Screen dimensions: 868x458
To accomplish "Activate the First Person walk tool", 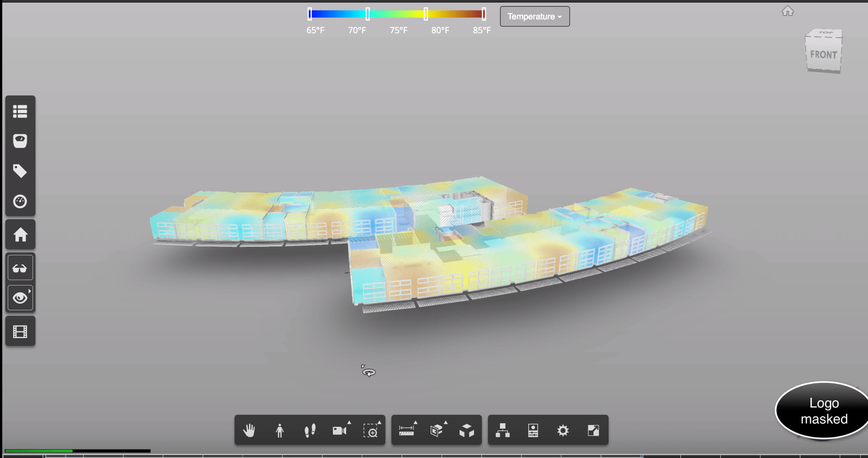I will point(279,430).
